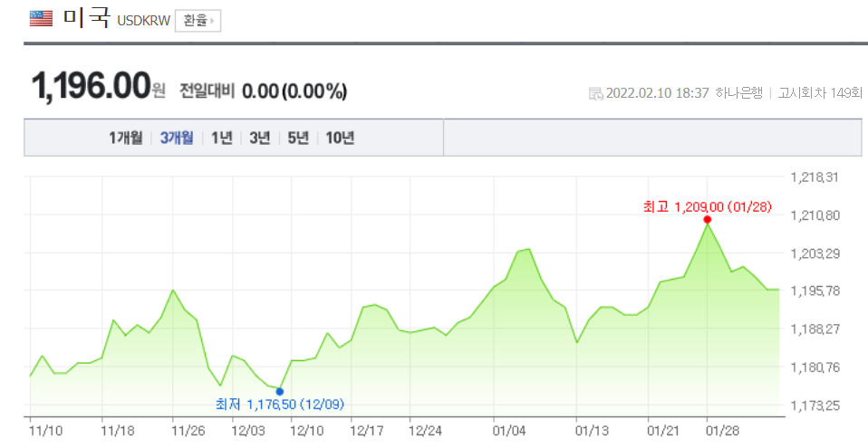Click the 11/18 x-axis date
Viewport: 868px width, 448px height.
click(x=118, y=431)
